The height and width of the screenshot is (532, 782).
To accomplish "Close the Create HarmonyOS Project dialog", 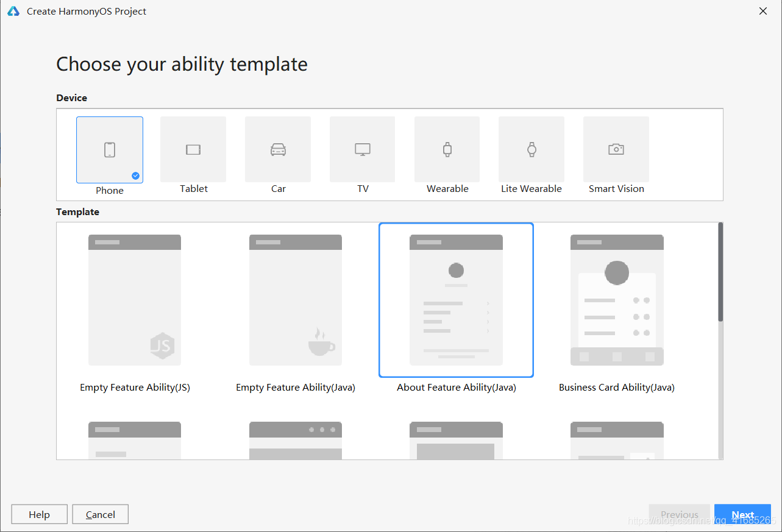I will click(x=763, y=11).
